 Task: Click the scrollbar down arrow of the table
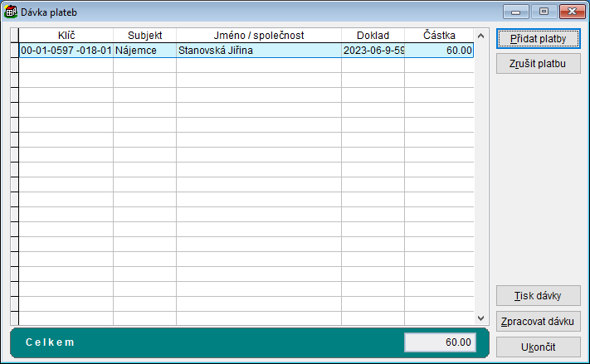tap(480, 318)
